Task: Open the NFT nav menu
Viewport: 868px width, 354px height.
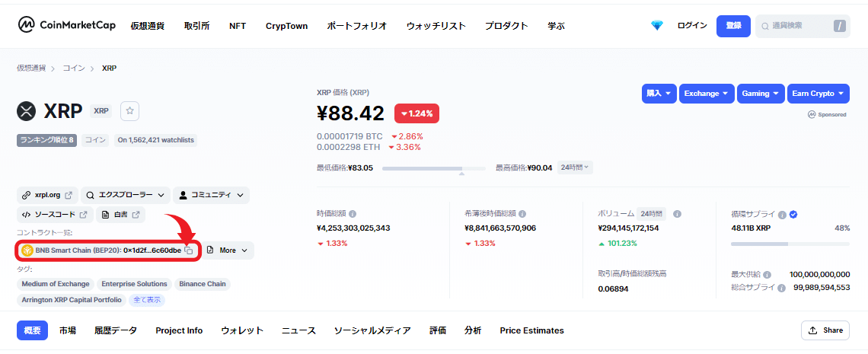Action: (238, 26)
